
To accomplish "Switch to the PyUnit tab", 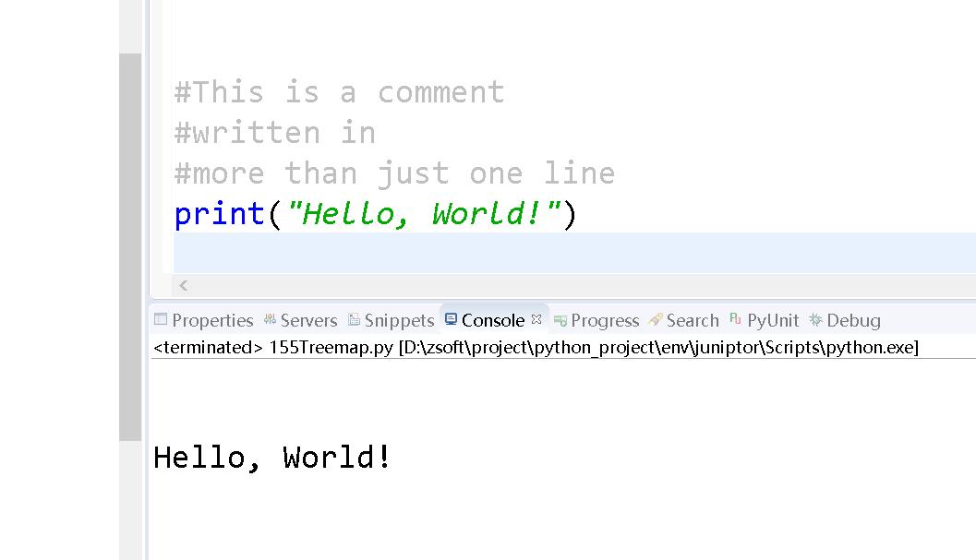I will coord(772,320).
